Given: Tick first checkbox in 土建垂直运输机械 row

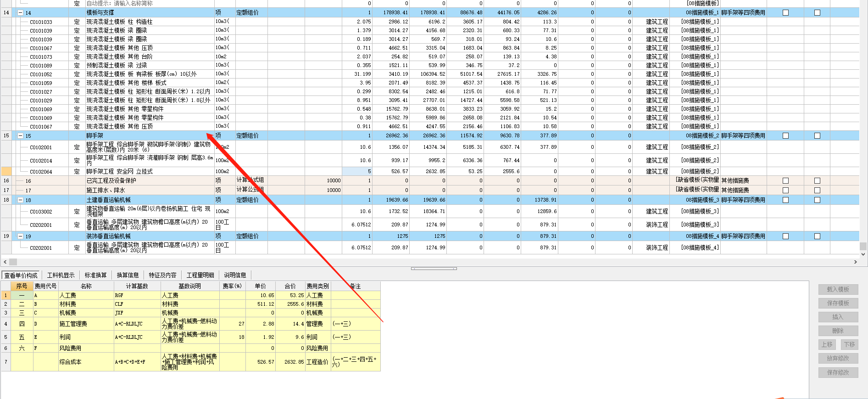Looking at the screenshot, I should coord(785,200).
